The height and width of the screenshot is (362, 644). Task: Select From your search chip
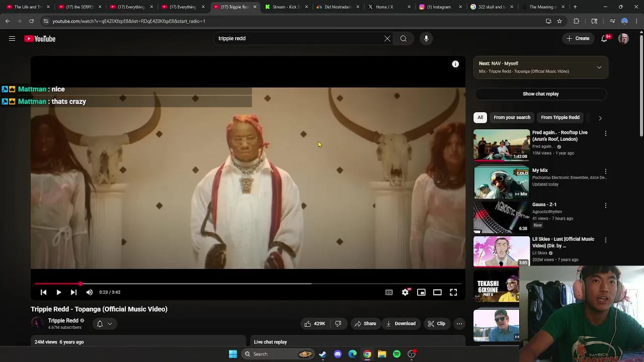512,118
